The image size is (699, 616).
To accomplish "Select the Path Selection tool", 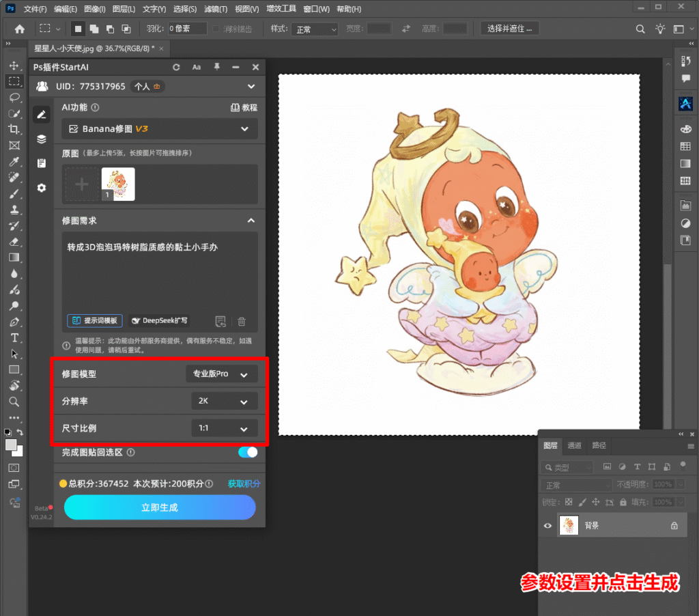I will tap(14, 354).
